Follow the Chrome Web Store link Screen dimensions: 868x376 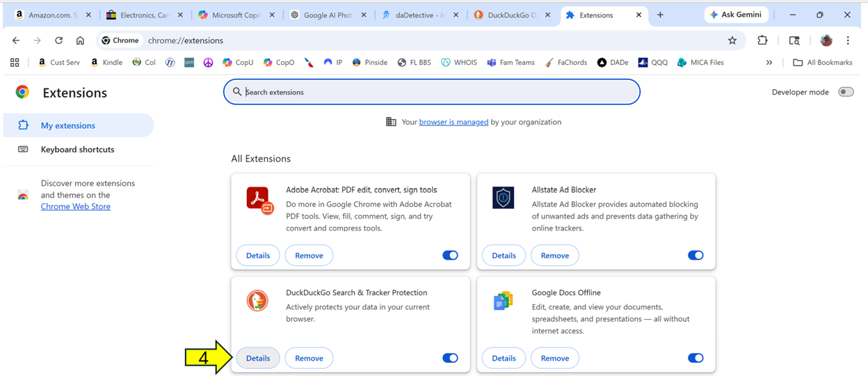(x=75, y=207)
